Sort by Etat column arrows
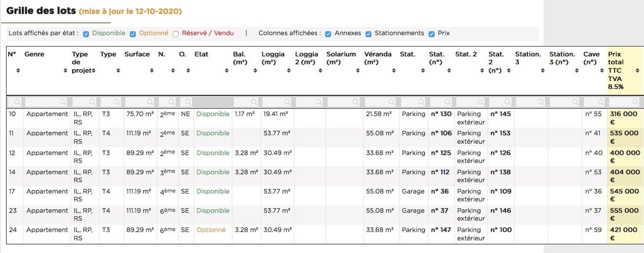The image size is (644, 253). [x=227, y=70]
